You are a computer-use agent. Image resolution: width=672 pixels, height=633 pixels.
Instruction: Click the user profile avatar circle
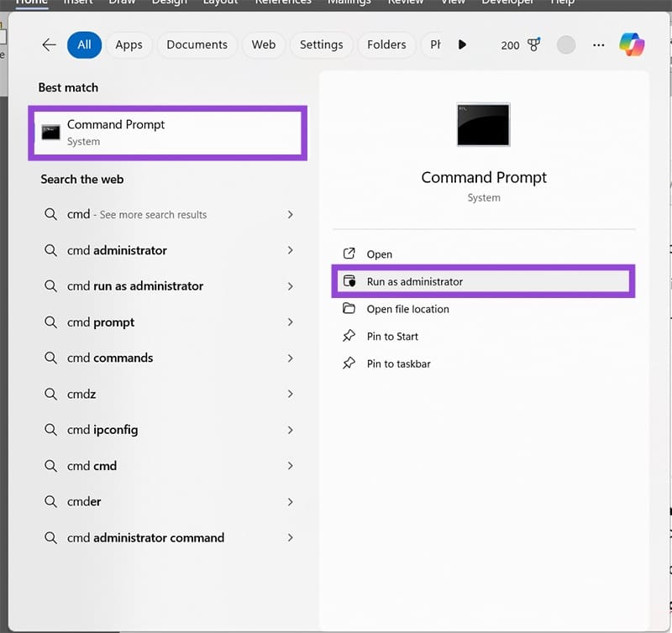566,45
